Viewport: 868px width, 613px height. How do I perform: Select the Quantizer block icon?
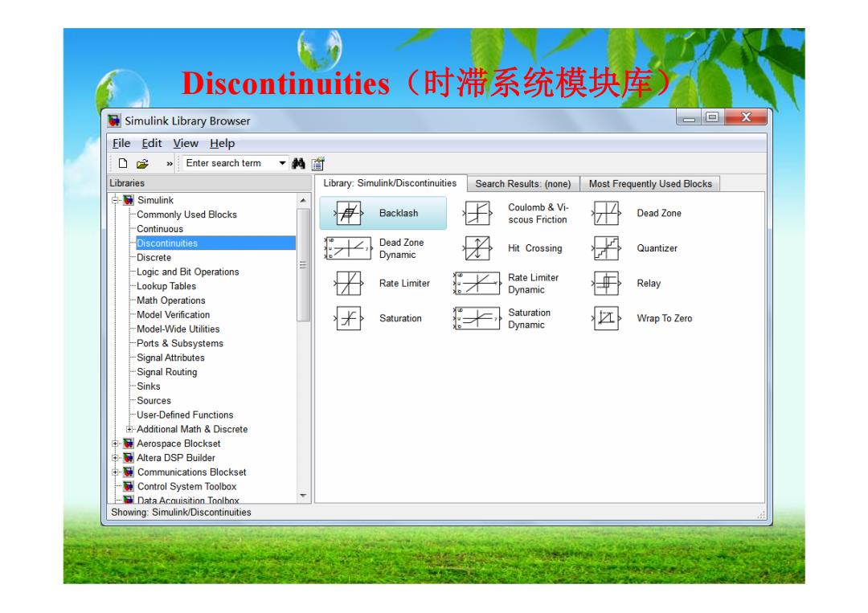[x=606, y=248]
